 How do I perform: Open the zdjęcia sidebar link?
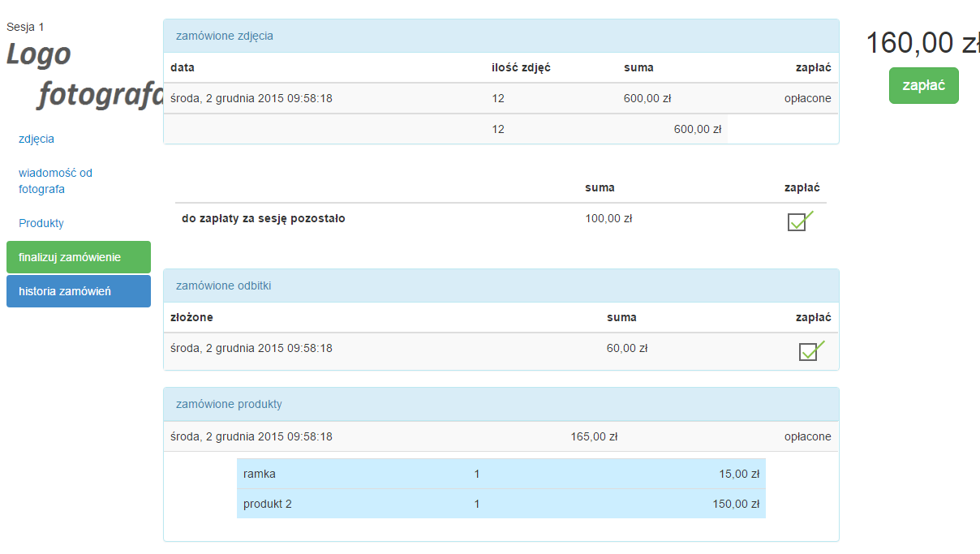click(37, 139)
